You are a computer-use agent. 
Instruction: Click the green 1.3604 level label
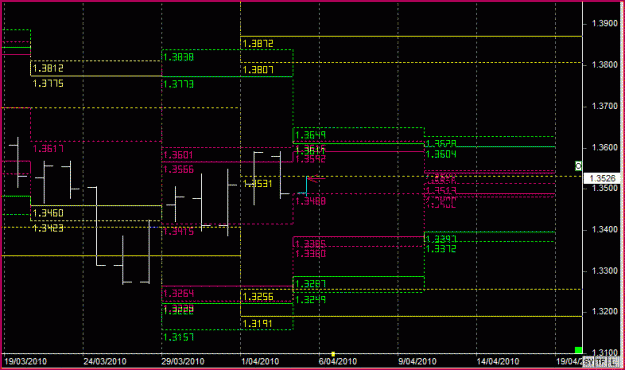coord(441,154)
